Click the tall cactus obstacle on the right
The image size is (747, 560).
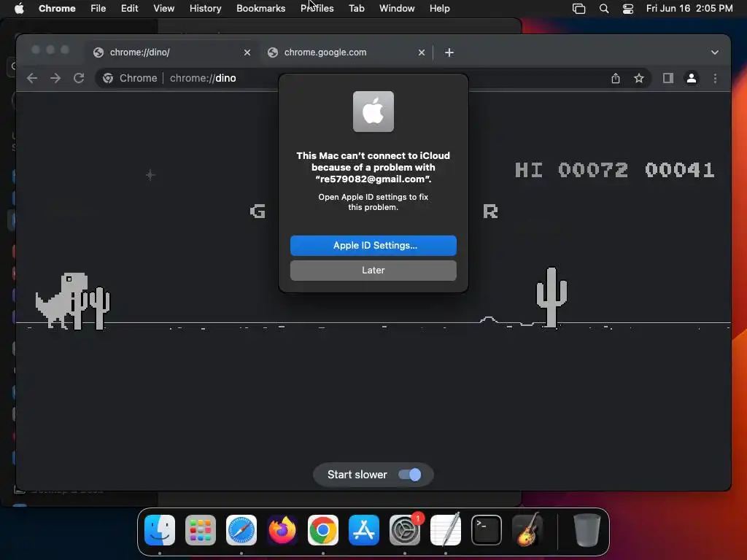tap(551, 297)
